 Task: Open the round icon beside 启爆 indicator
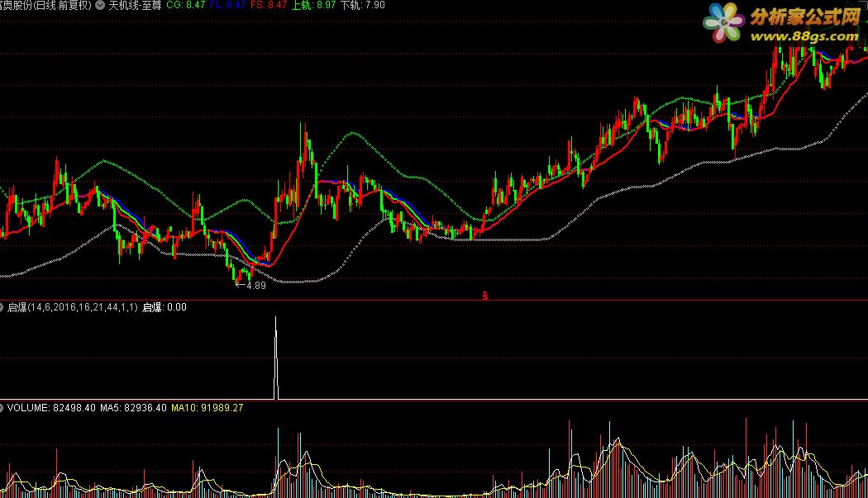coord(2,307)
